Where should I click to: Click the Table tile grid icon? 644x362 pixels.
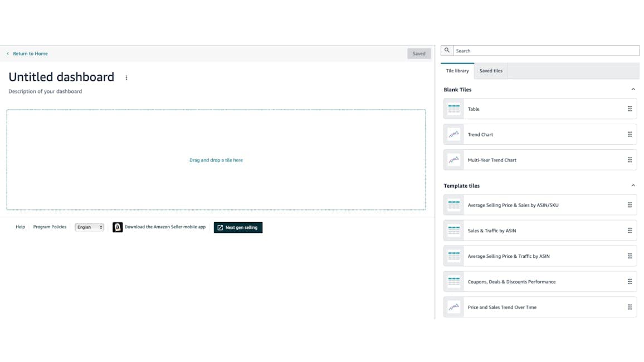tap(454, 109)
